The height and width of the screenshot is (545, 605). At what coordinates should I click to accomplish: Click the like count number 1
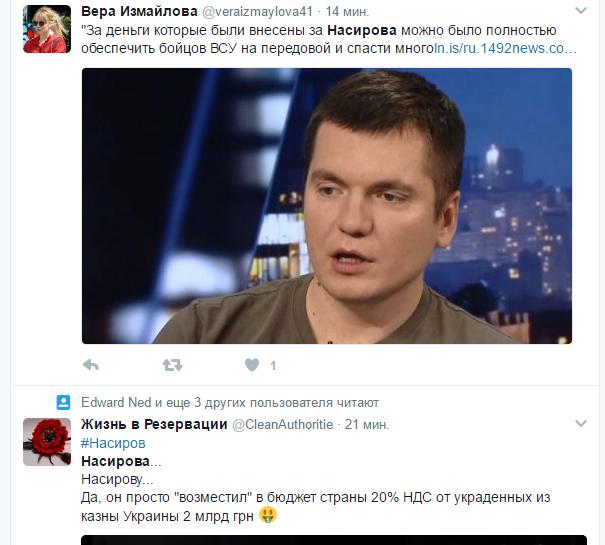[x=273, y=366]
